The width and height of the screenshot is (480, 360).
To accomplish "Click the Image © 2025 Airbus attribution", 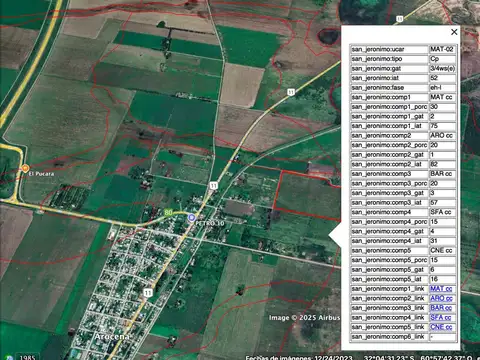I will click(304, 318).
